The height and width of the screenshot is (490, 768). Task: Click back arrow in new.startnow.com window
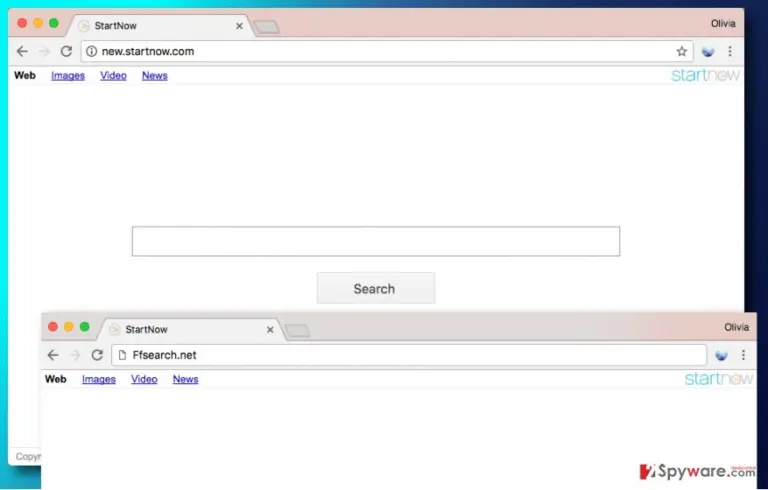tap(22, 51)
